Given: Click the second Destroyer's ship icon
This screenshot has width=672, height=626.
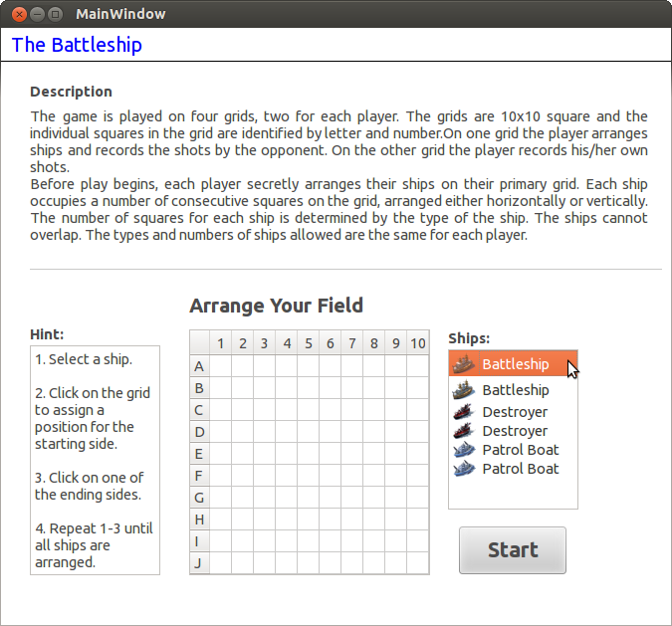Looking at the screenshot, I should coord(464,431).
